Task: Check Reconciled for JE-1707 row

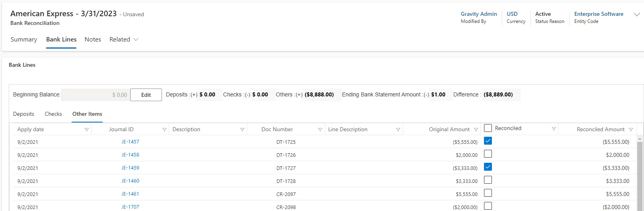Action: (x=488, y=206)
